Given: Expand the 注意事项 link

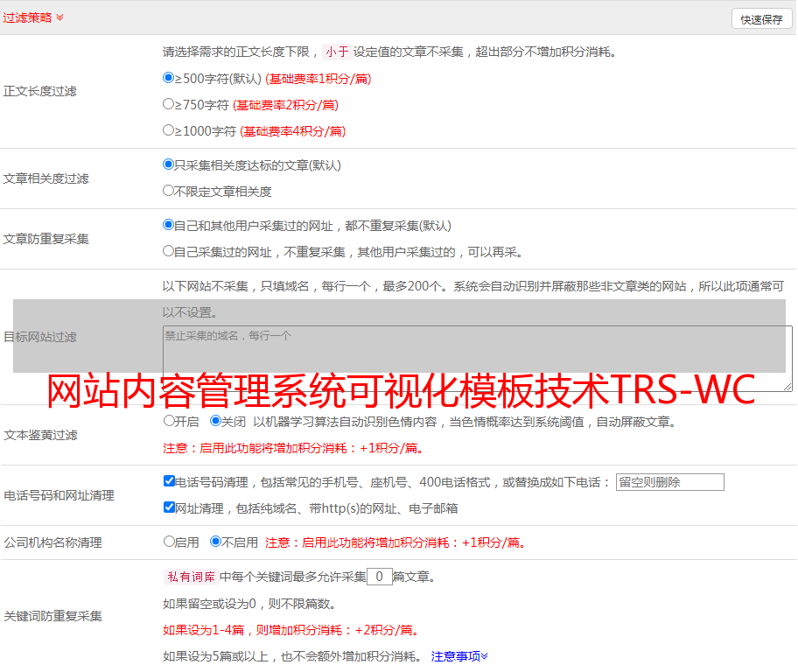Looking at the screenshot, I should [459, 656].
